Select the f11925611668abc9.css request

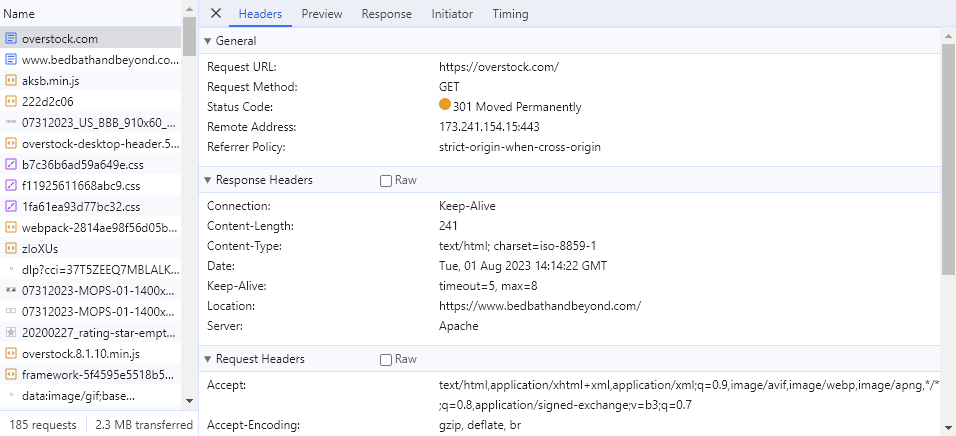point(91,185)
